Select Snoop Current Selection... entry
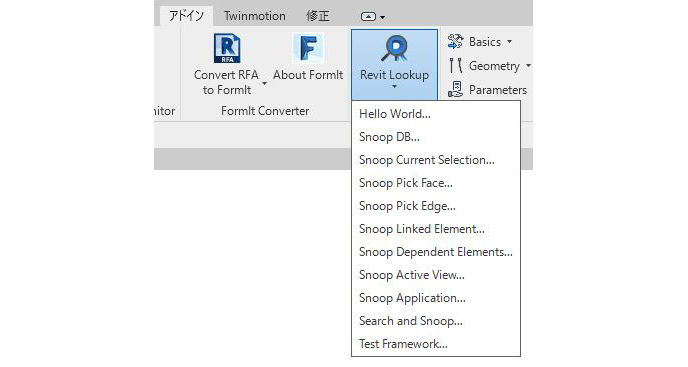Screen dimensions: 688x367 pos(436,160)
